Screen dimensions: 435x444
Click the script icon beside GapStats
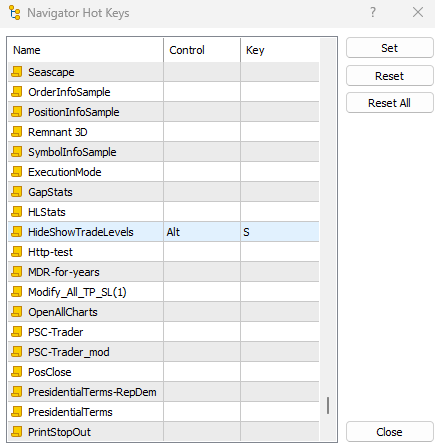click(17, 192)
